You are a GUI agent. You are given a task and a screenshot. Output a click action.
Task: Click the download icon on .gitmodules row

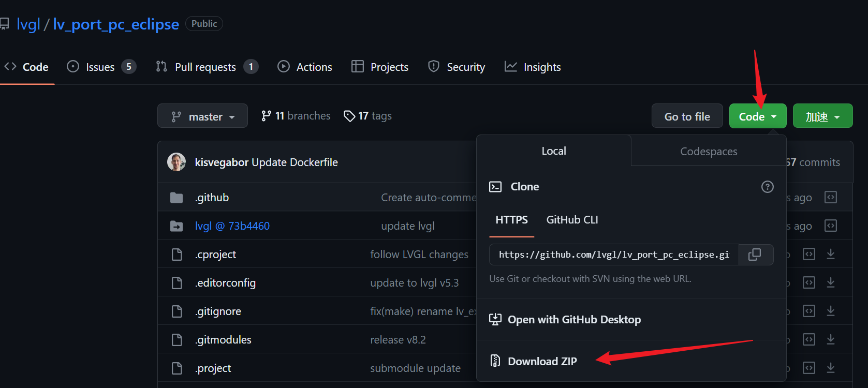tap(831, 339)
